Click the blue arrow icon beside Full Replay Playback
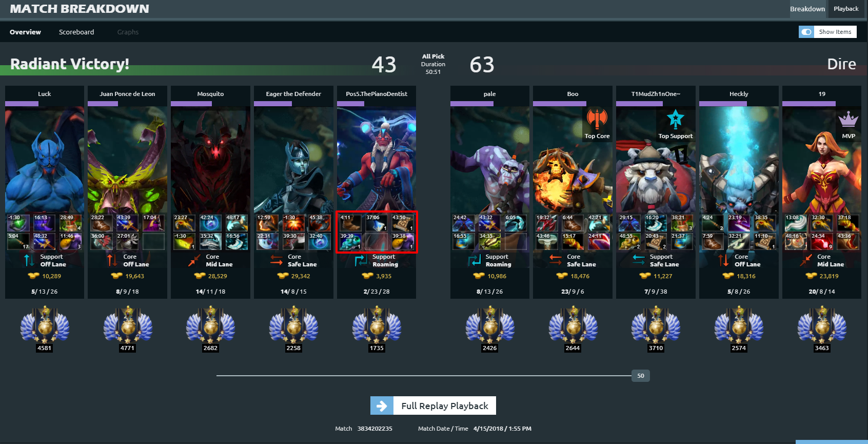868x444 pixels. click(x=382, y=406)
